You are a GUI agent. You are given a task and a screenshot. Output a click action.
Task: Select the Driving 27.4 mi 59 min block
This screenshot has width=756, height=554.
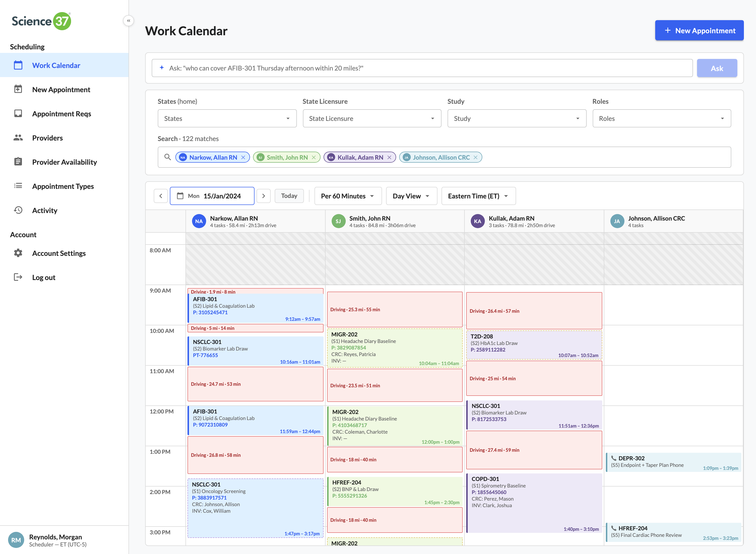point(534,450)
